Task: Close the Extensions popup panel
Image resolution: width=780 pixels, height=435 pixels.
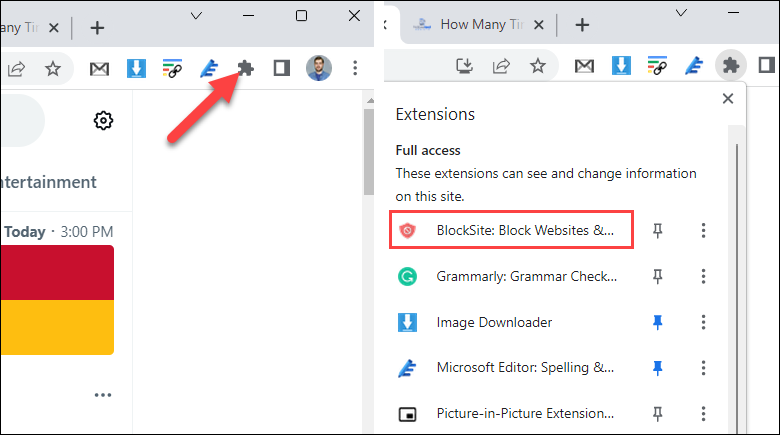Action: pyautogui.click(x=728, y=99)
